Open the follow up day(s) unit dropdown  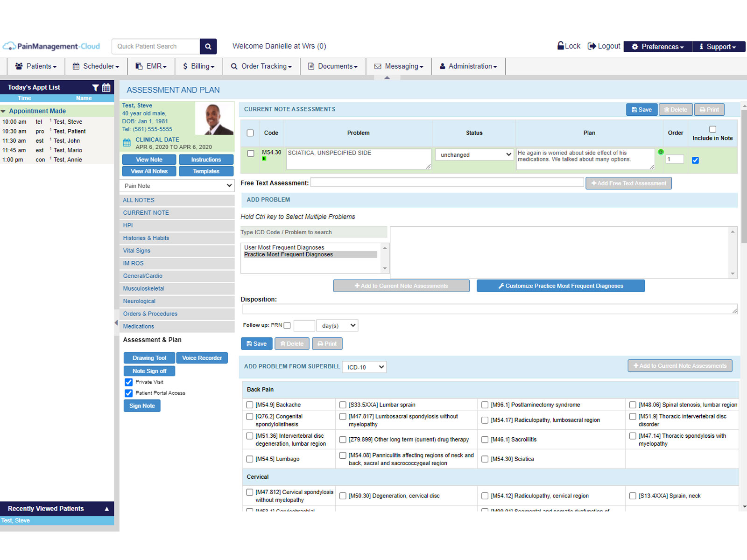[x=337, y=325]
